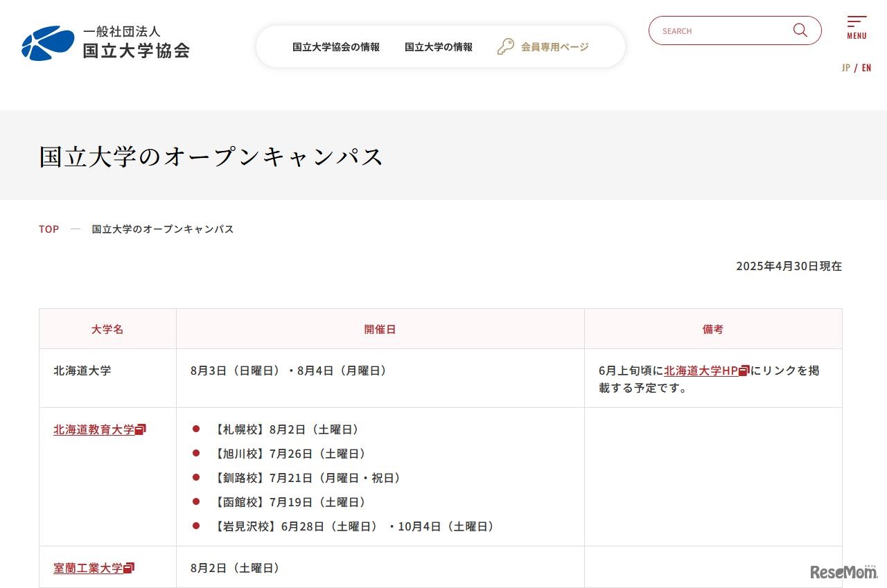Switch language to EN

coord(866,68)
